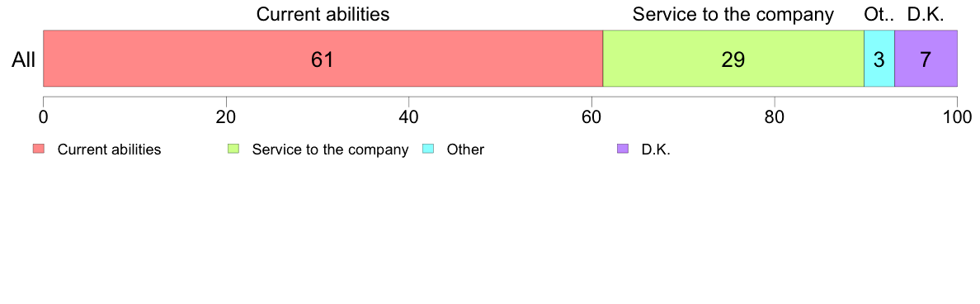Select the 'Current abilities' legend label
This screenshot has width=980, height=304.
[110, 150]
